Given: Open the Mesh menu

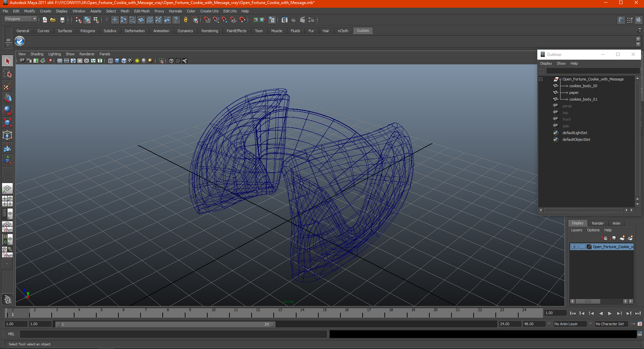Looking at the screenshot, I should (125, 11).
